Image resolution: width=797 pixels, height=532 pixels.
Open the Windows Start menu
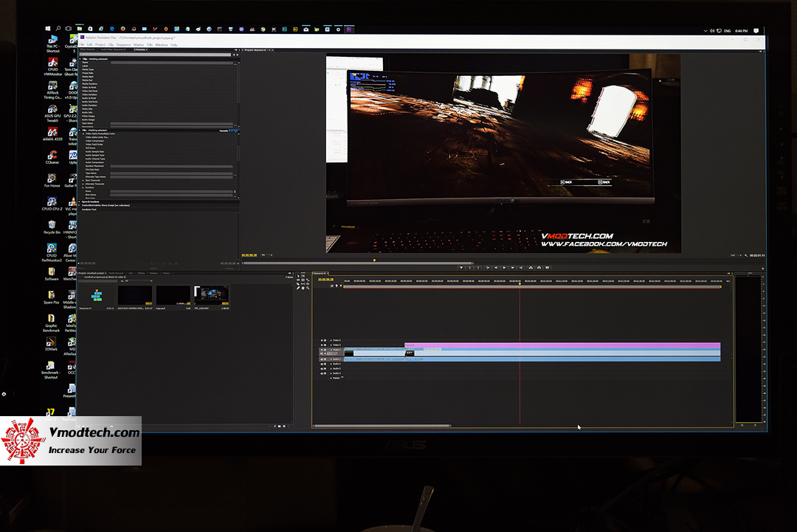(47, 29)
